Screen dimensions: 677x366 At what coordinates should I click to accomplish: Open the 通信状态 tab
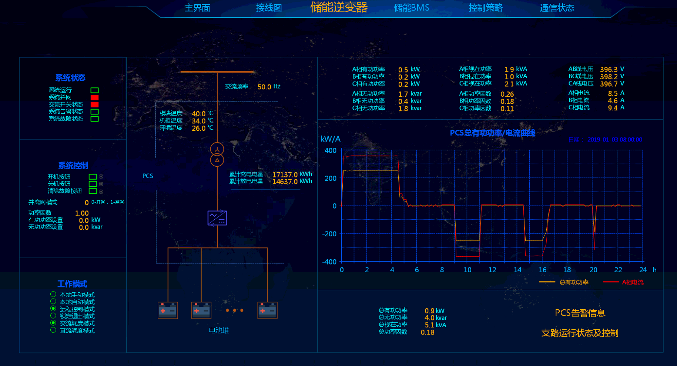coord(557,8)
